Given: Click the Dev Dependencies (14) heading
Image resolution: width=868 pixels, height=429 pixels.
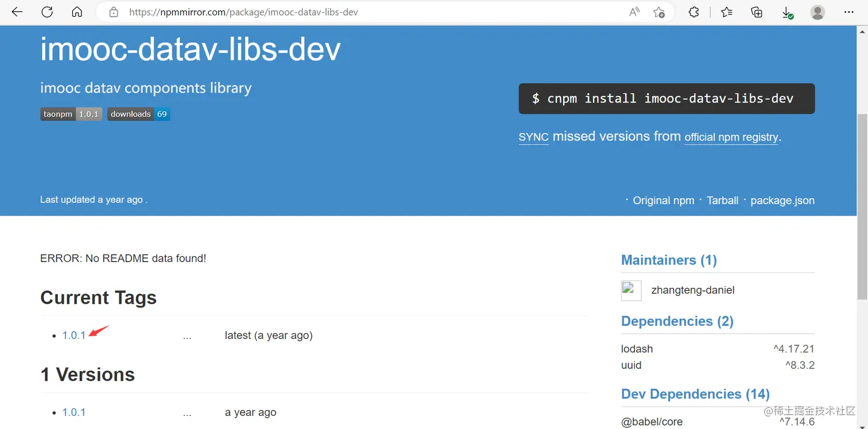Looking at the screenshot, I should tap(695, 394).
